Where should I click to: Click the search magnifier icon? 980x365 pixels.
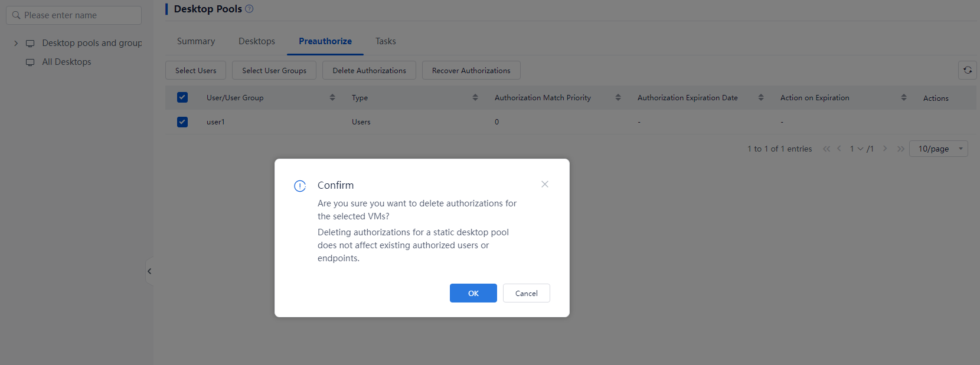(x=16, y=15)
